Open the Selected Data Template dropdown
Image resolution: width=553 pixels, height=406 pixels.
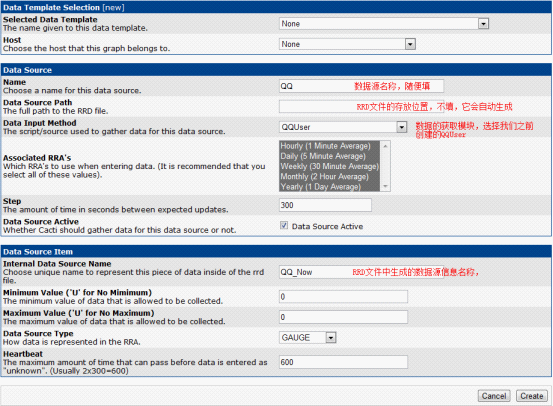pos(384,24)
